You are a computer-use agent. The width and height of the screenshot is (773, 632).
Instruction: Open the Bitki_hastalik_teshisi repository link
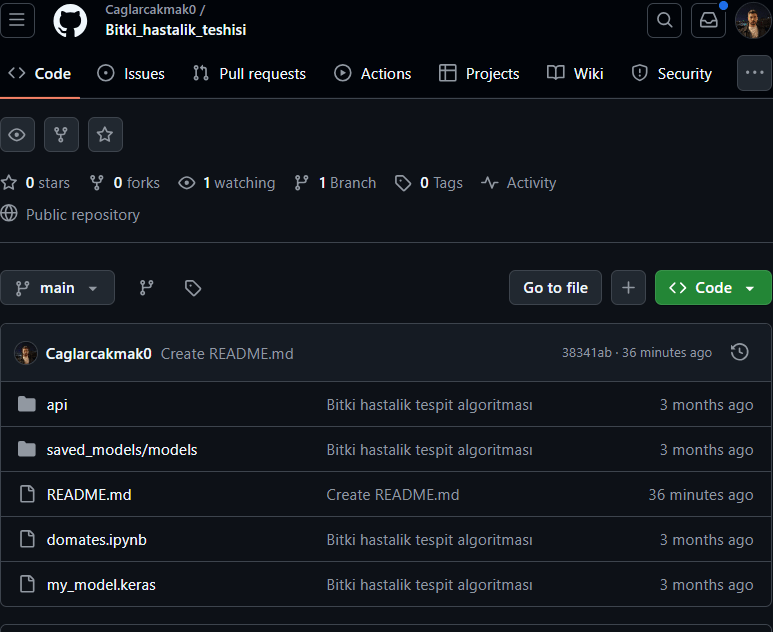point(176,30)
